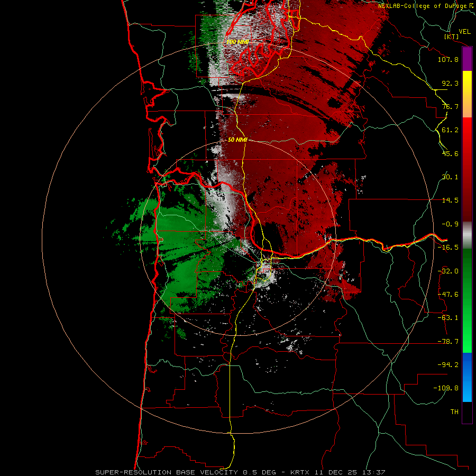Click the yellow-orange segment of the color bar
This screenshot has height=476, width=476.
(467, 94)
